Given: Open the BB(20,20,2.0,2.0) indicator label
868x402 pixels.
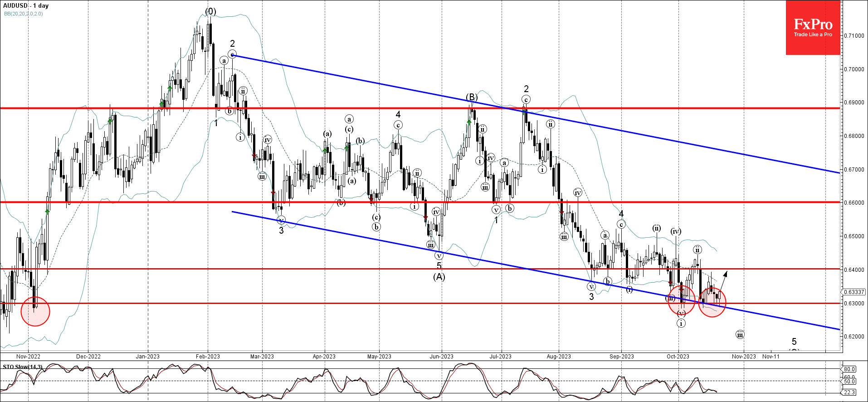Looking at the screenshot, I should pos(24,14).
